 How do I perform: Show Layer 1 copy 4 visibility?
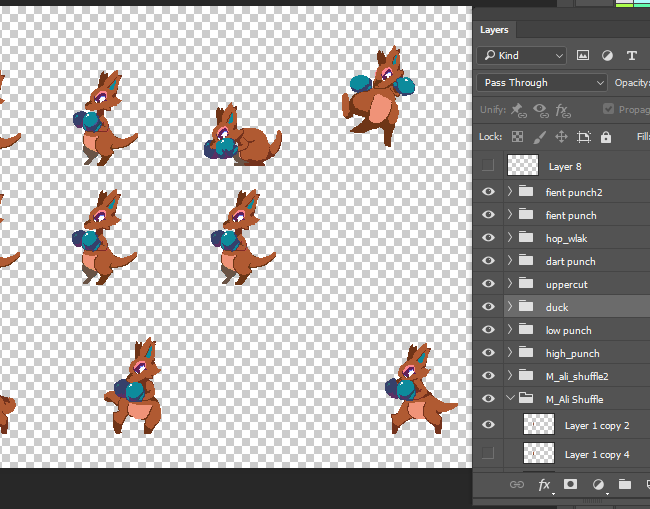(488, 453)
